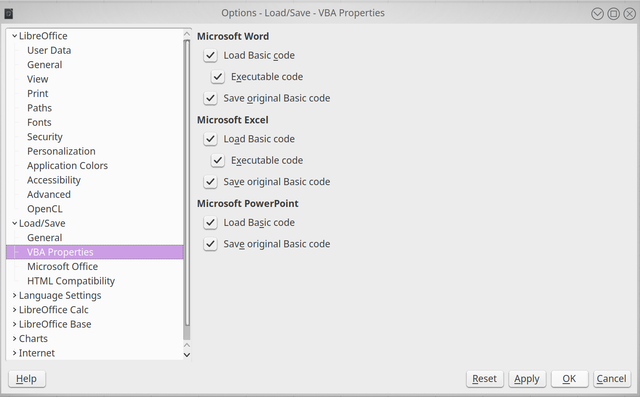Toggle Save original Basic code under Microsoft PowerPoint
This screenshot has height=397, width=640.
tap(210, 244)
